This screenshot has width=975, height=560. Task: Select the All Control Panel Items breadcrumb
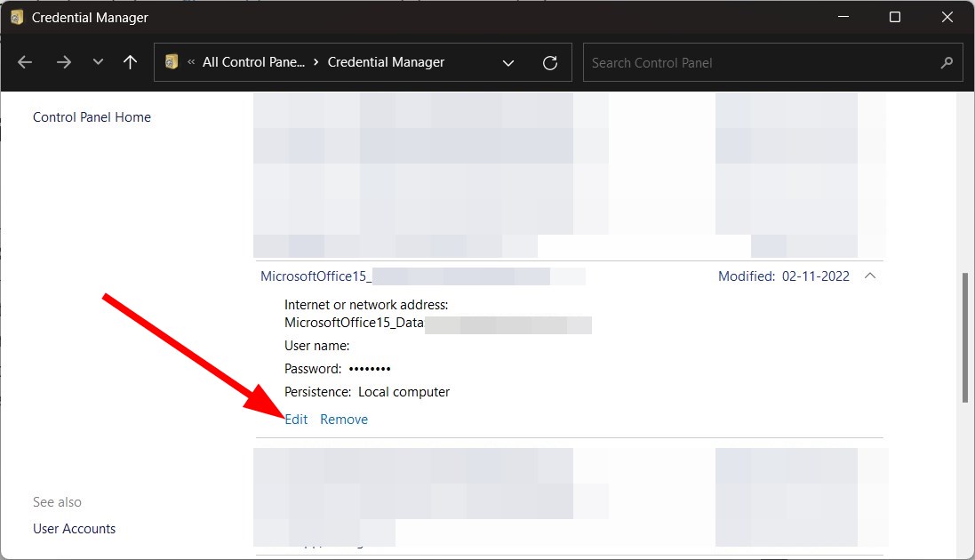[253, 62]
